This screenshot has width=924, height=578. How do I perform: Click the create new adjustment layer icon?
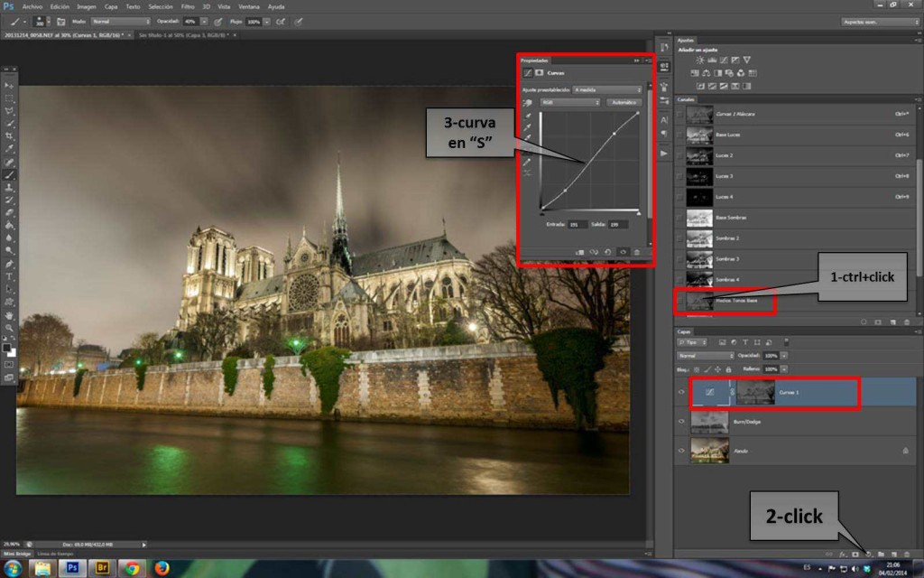click(x=867, y=554)
